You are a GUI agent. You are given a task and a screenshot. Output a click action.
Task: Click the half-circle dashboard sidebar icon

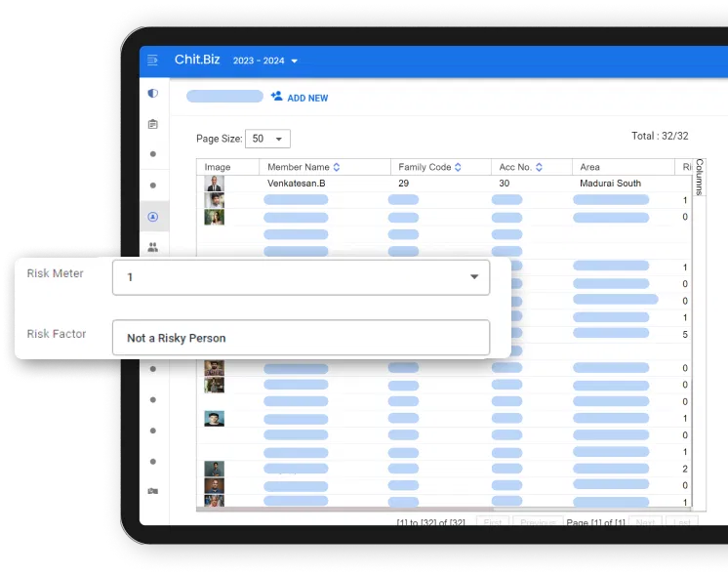(x=153, y=94)
